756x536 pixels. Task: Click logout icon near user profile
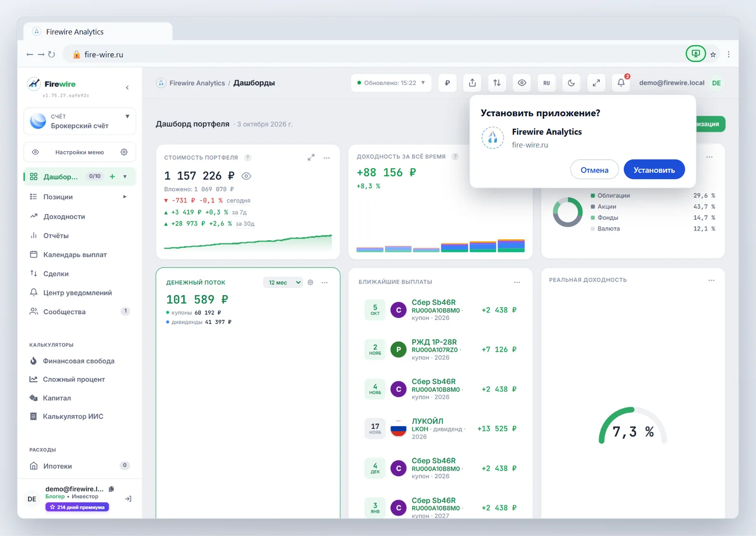point(128,499)
